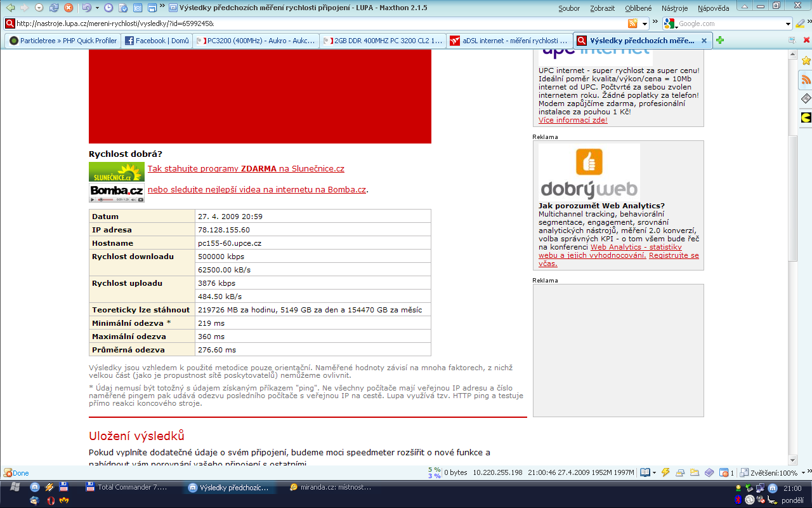The height and width of the screenshot is (508, 812).
Task: Click the blocked popup counter icon in status bar
Action: (726, 472)
